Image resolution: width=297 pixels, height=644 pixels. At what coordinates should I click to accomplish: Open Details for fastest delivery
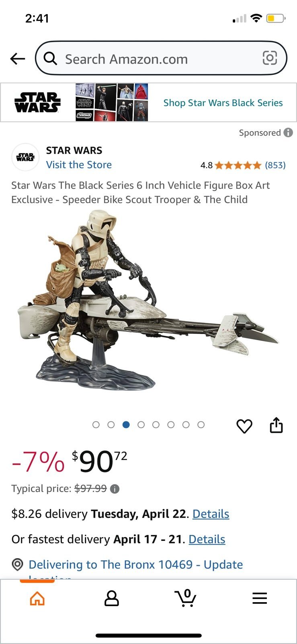point(207,539)
